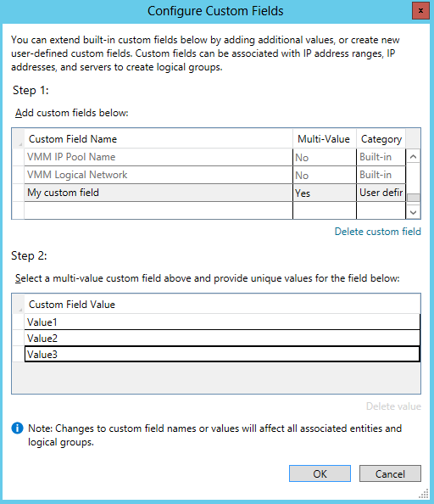Click select-all corner of custom fields table
The width and height of the screenshot is (434, 504).
19,139
